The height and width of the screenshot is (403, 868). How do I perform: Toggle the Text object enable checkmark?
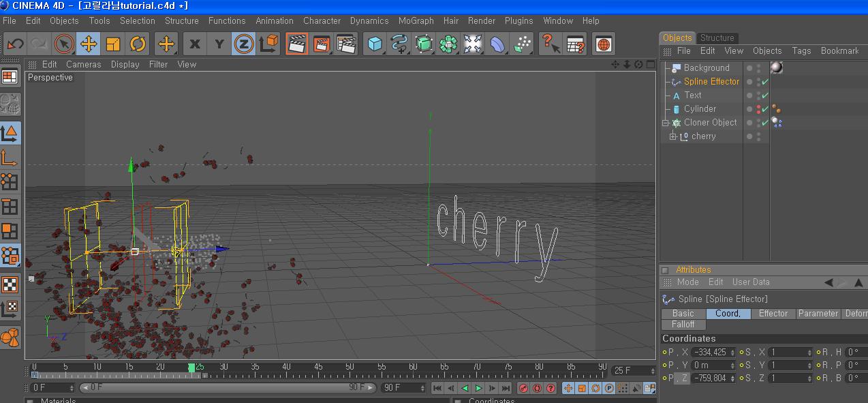tap(765, 95)
